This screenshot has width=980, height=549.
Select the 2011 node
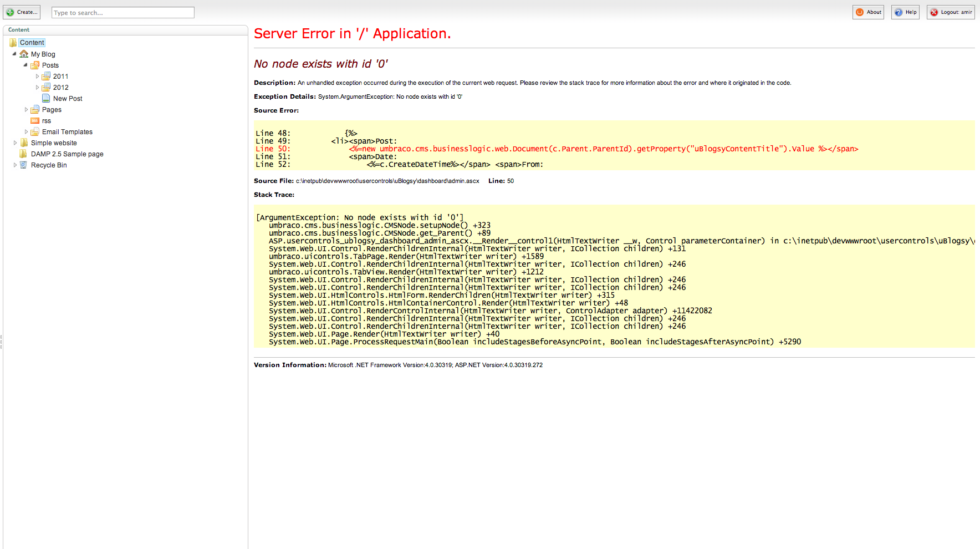click(61, 77)
